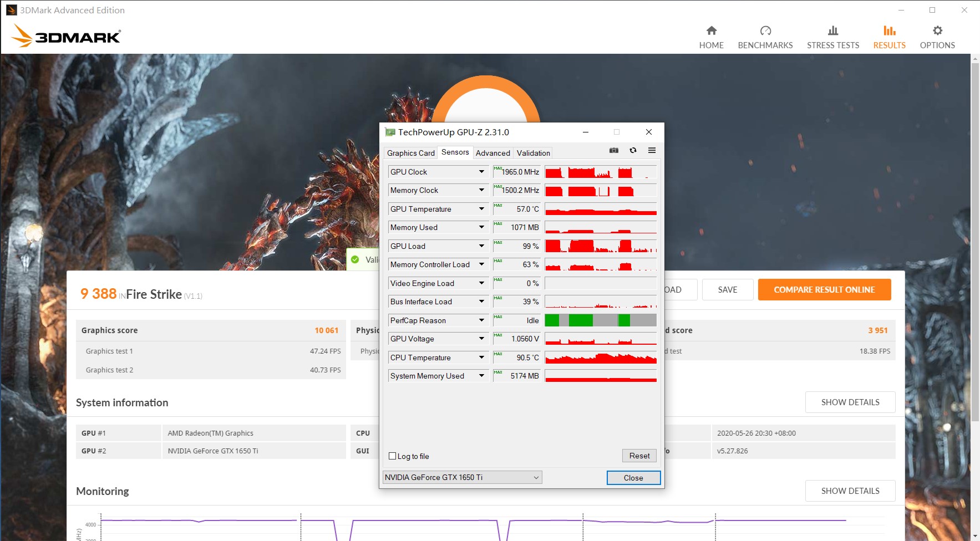Open the Validation tab in GPU-Z
This screenshot has width=980, height=541.
[533, 153]
